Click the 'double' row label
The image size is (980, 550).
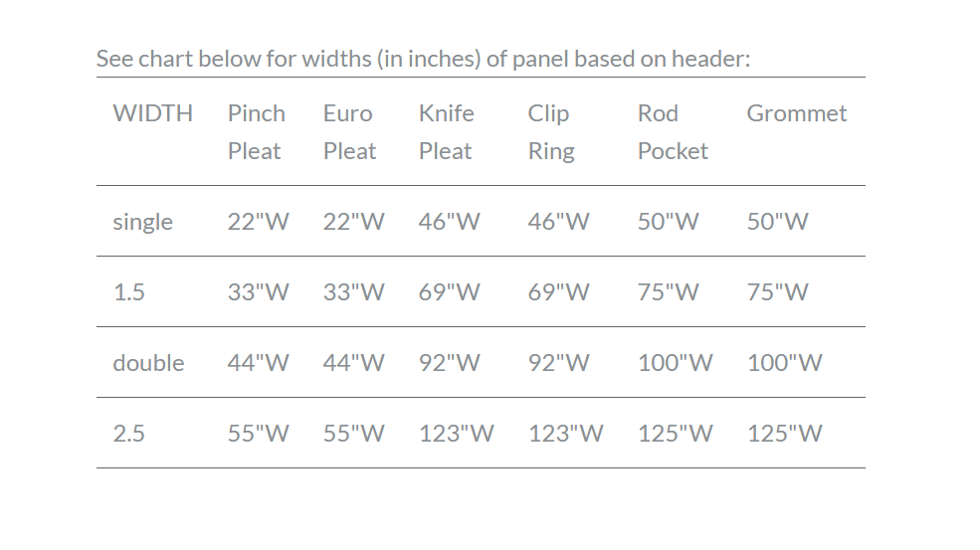(148, 363)
